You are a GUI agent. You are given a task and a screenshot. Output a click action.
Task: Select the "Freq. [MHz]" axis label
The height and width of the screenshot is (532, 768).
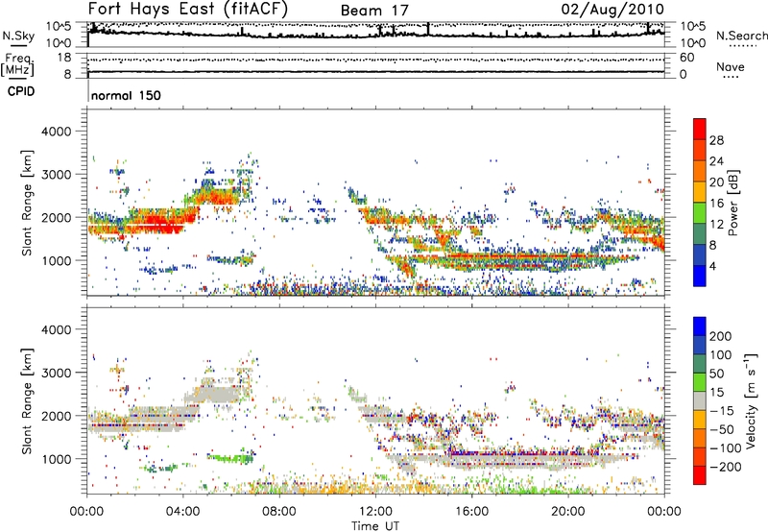pyautogui.click(x=17, y=65)
